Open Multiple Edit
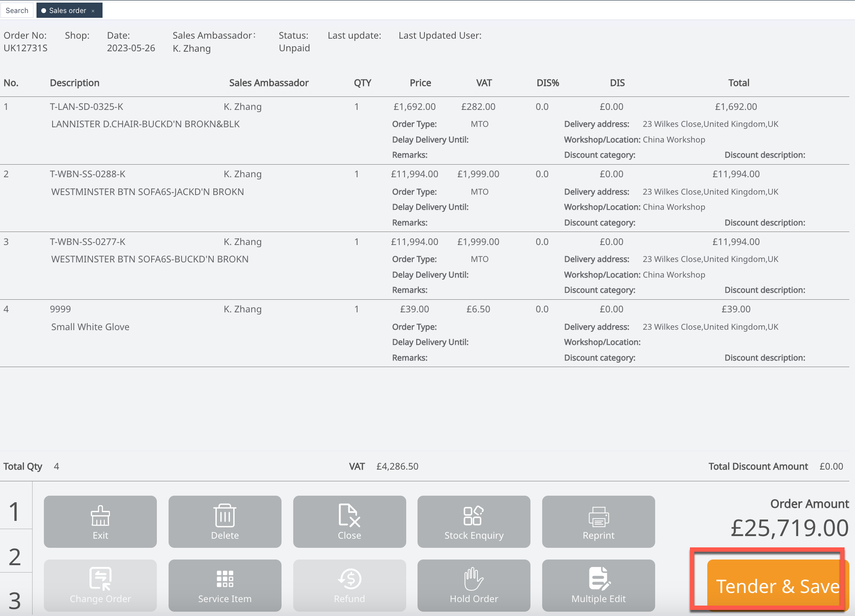This screenshot has height=616, width=855. [598, 585]
